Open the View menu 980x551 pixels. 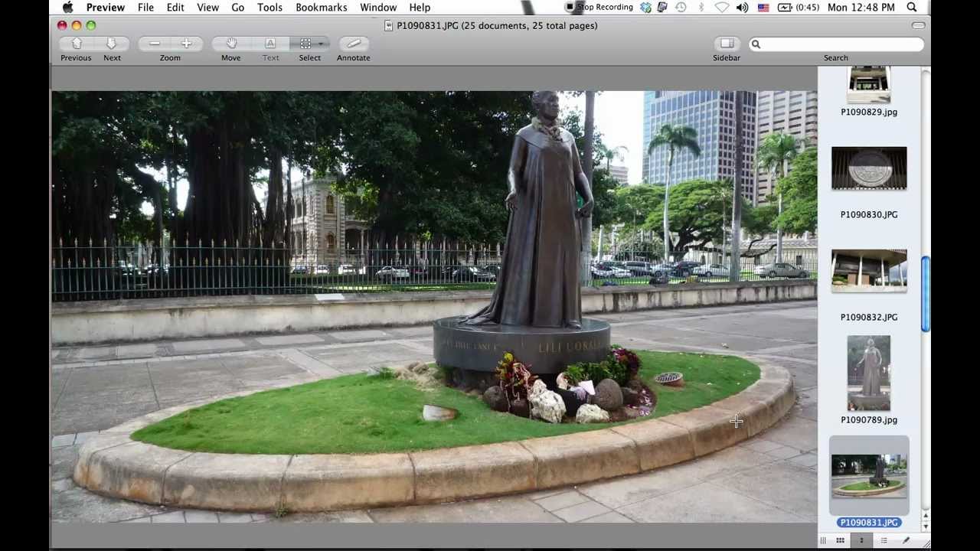(207, 8)
